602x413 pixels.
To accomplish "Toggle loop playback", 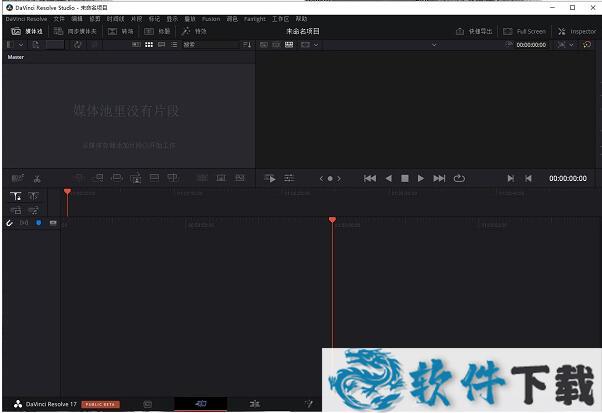I will (459, 178).
